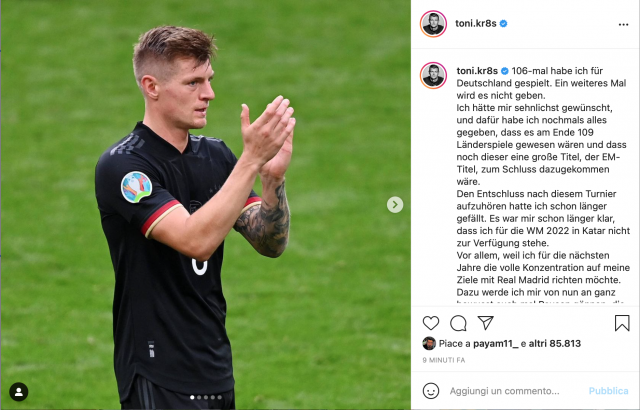This screenshot has width=640, height=410.
Task: Click the Pubblica button
Action: tap(608, 391)
